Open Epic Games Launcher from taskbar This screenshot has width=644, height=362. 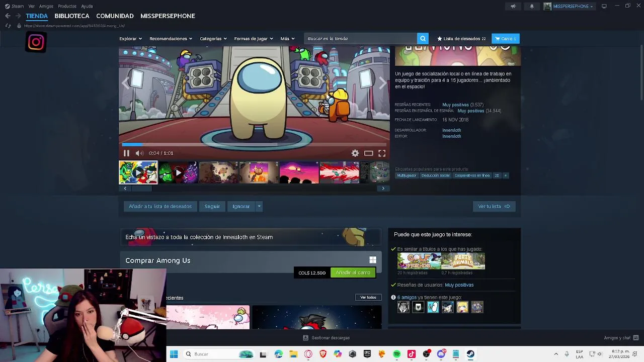[367, 354]
